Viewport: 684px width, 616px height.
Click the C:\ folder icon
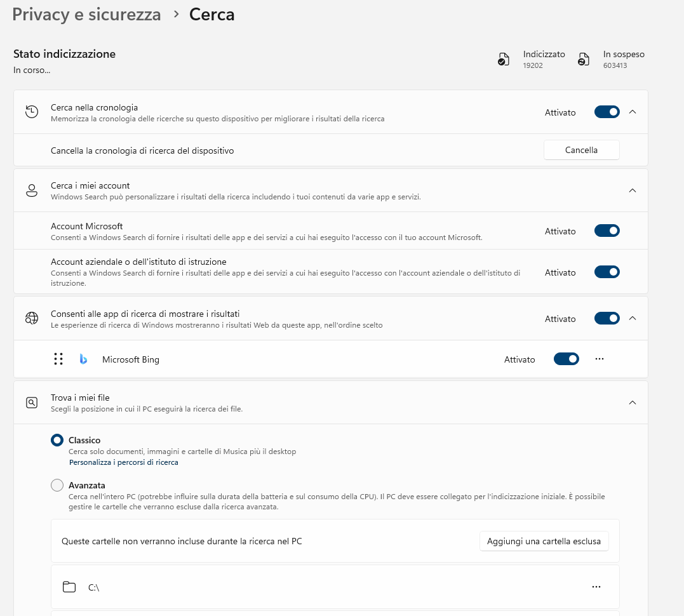[x=69, y=587]
